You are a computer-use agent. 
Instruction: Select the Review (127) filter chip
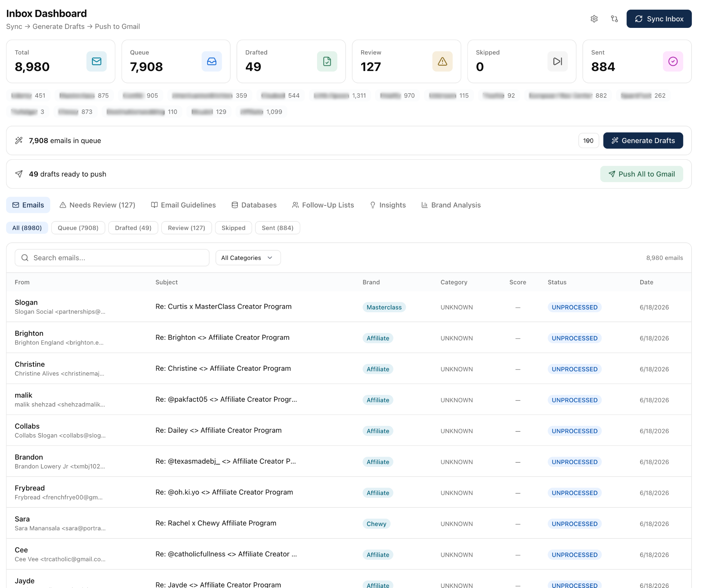click(187, 228)
